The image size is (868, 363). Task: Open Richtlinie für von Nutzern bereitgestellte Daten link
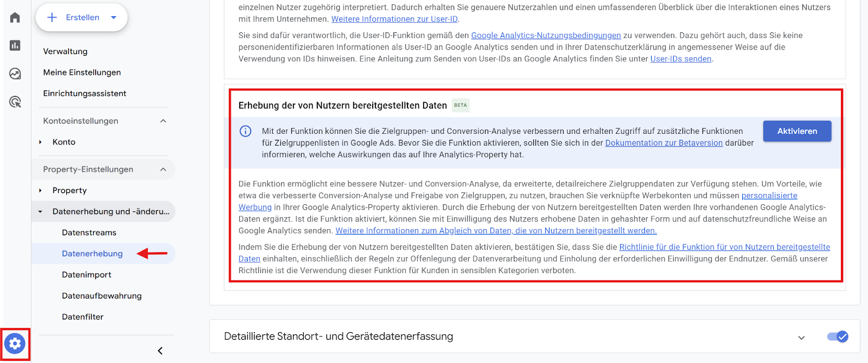725,247
